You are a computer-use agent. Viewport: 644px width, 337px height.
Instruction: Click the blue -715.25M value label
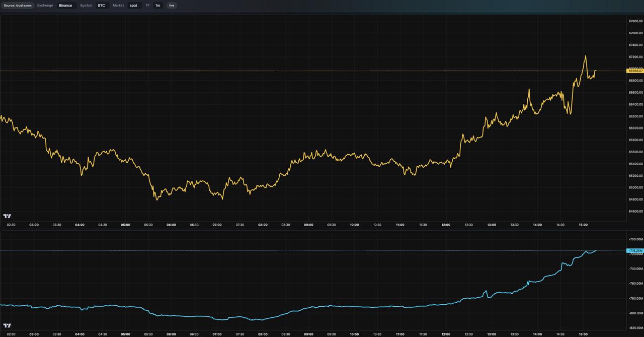(635, 250)
